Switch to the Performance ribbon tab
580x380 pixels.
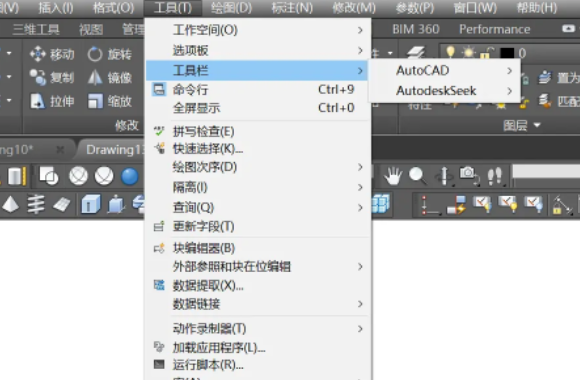tap(495, 29)
